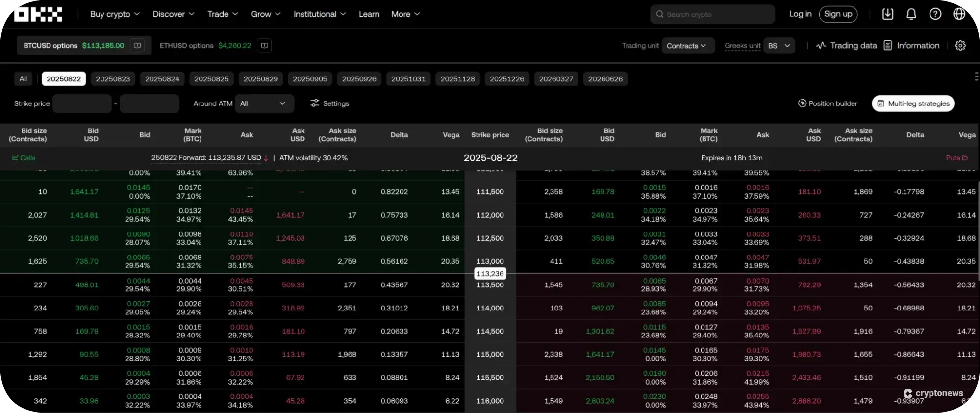The image size is (980, 413).
Task: Expand the Institutional menu
Action: [320, 14]
